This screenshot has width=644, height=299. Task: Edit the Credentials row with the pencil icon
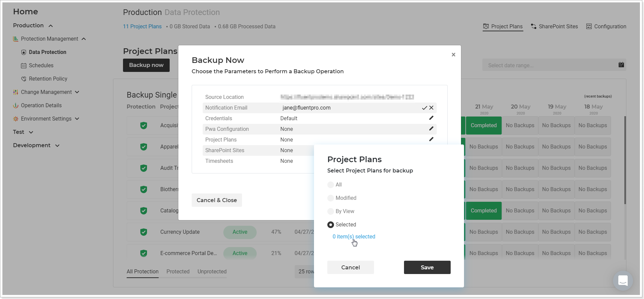(431, 118)
